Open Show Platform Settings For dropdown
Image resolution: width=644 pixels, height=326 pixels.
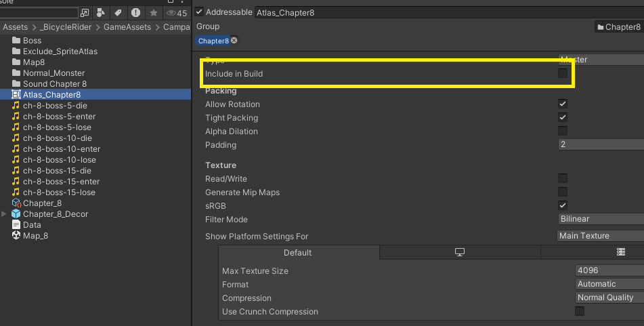[x=600, y=236]
